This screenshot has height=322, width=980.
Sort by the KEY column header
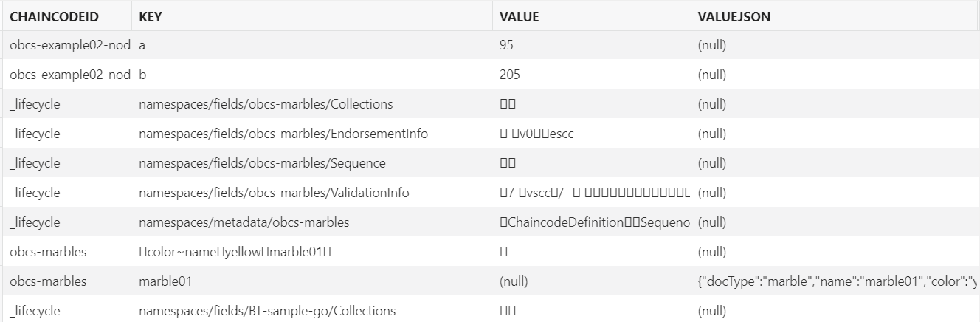pyautogui.click(x=151, y=17)
